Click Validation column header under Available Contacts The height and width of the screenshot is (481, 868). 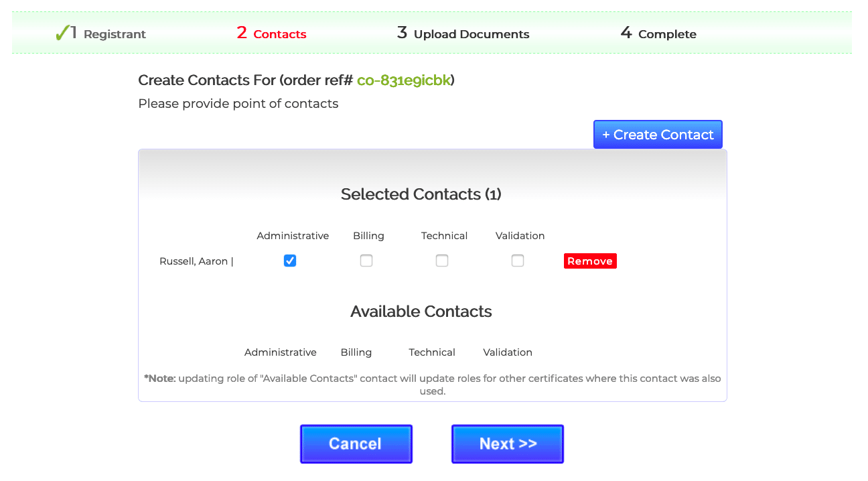pos(508,352)
